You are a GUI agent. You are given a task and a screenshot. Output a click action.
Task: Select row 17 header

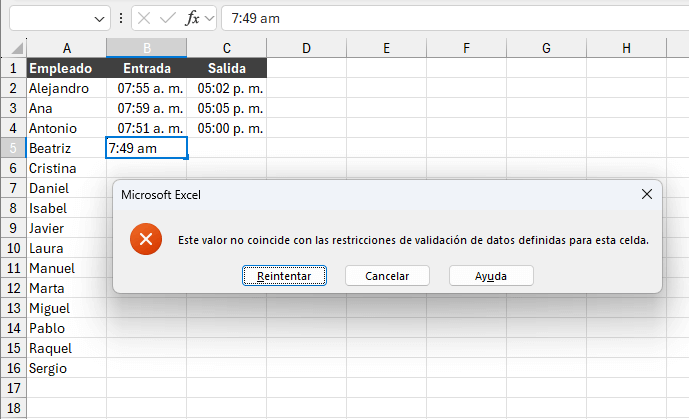[x=13, y=388]
